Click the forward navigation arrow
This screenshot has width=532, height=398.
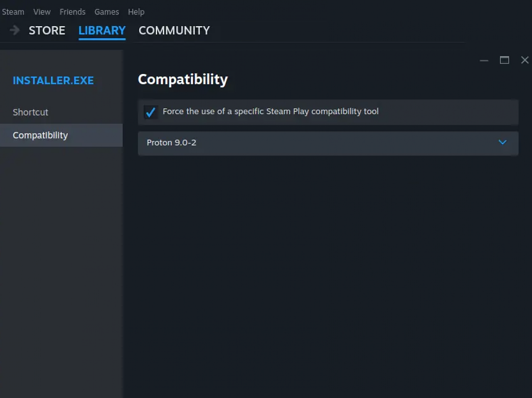[x=15, y=30]
